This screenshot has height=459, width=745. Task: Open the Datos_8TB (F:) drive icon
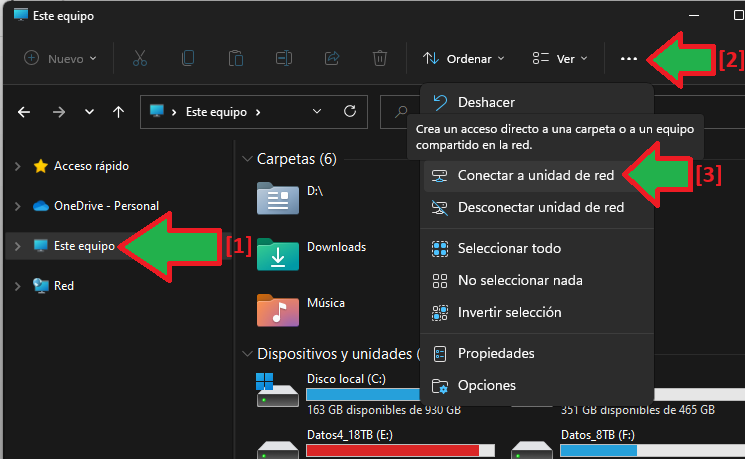click(x=532, y=449)
